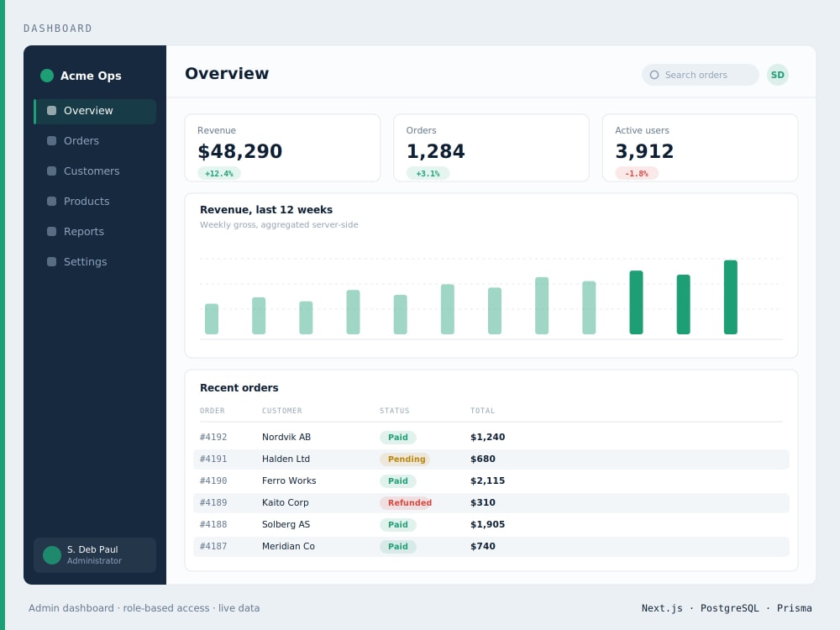Click the square icon beside Products
The image size is (840, 630).
(51, 202)
